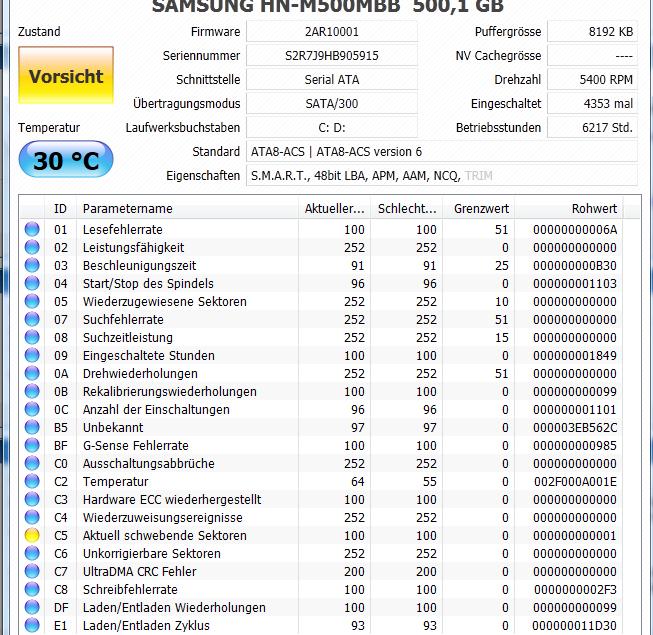This screenshot has width=653, height=635.
Task: Click raw value 00000000006A
Action: tap(575, 229)
